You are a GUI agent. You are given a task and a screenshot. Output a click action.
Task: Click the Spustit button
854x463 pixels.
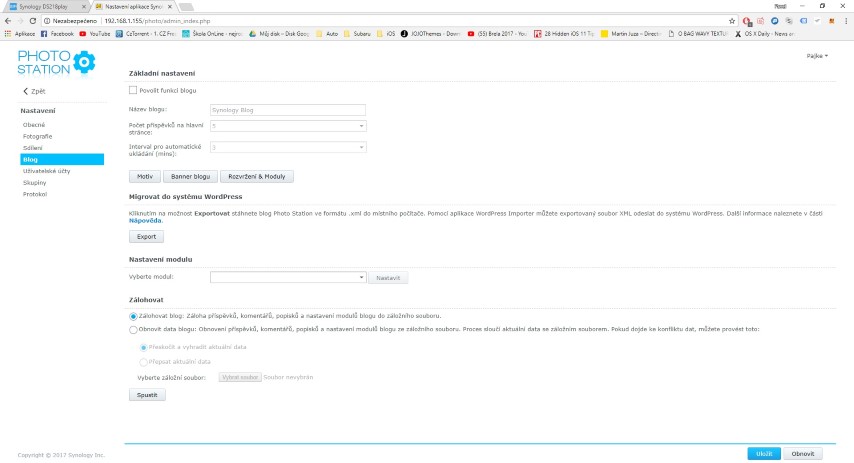click(147, 395)
